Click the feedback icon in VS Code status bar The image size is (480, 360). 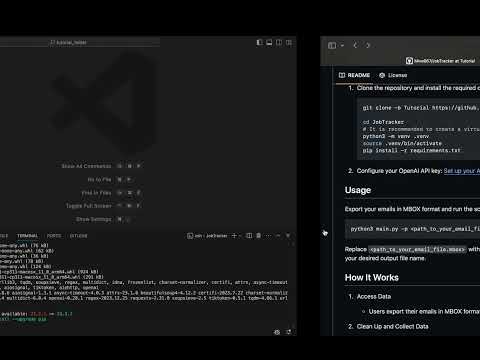coord(277,332)
